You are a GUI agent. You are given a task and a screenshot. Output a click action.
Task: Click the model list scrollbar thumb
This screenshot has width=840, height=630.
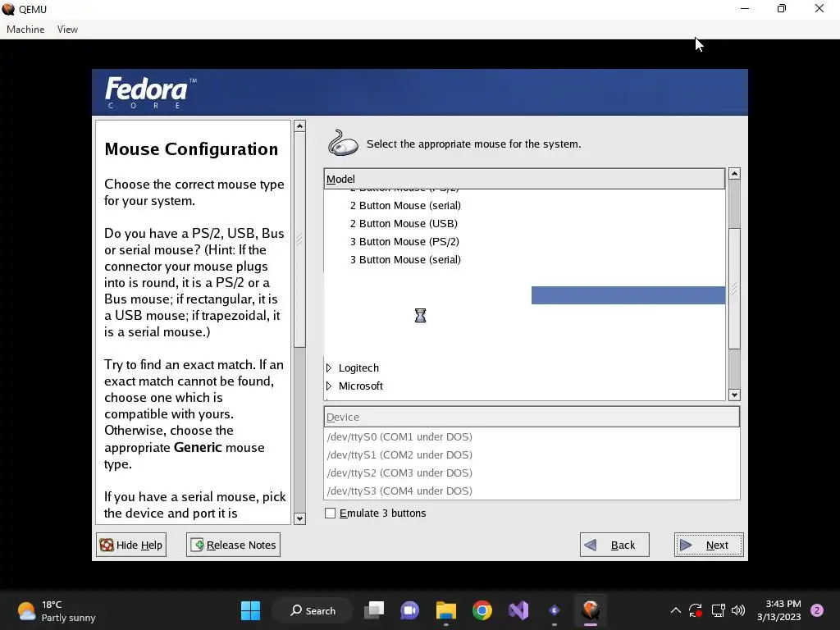coord(734,288)
